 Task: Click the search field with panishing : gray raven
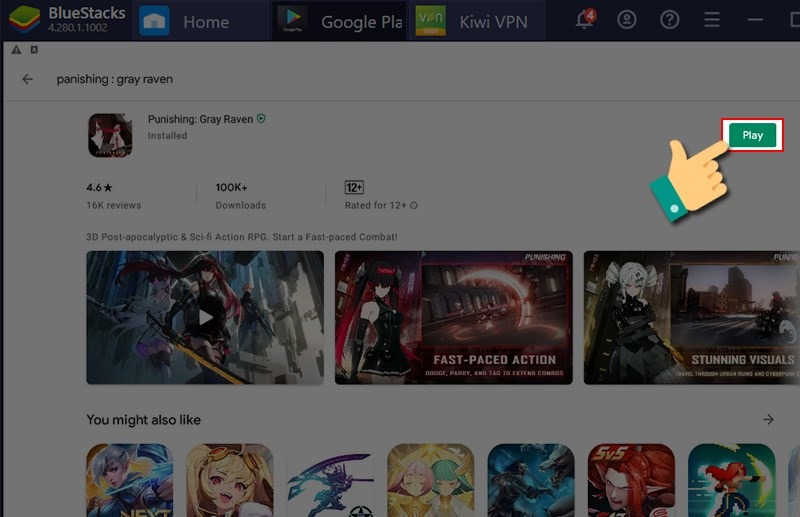[115, 79]
